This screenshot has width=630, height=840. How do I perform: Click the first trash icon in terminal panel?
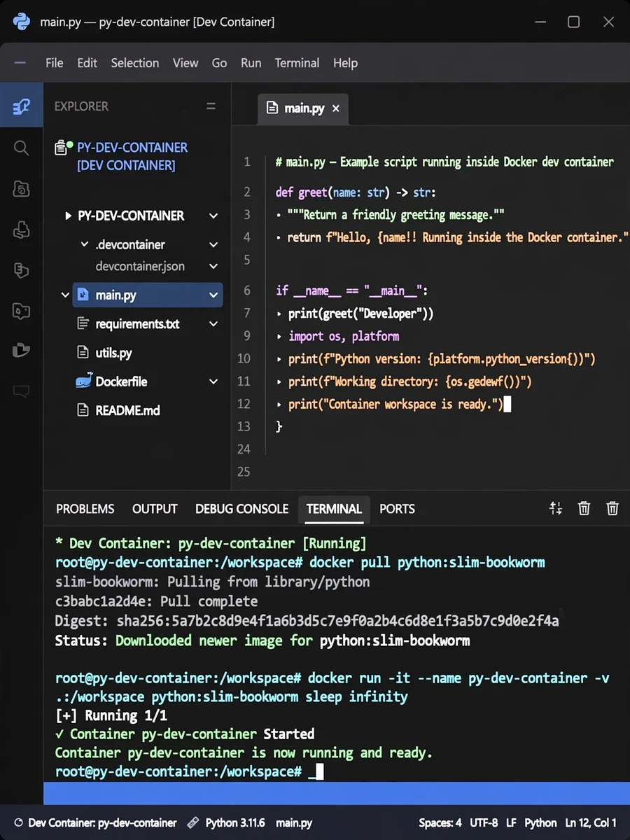tap(584, 508)
